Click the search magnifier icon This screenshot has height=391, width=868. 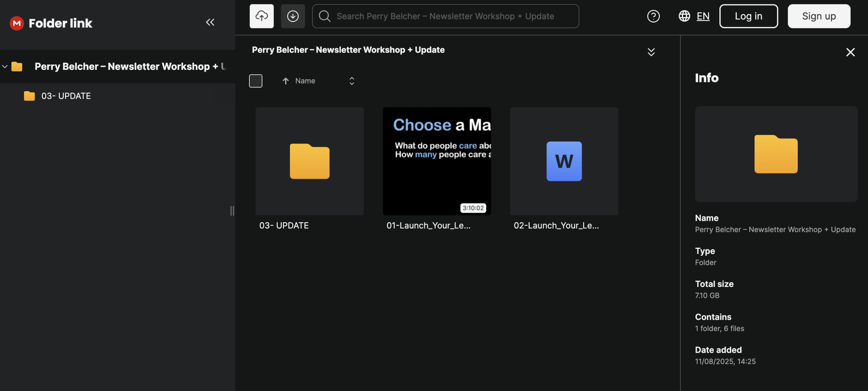[x=324, y=16]
